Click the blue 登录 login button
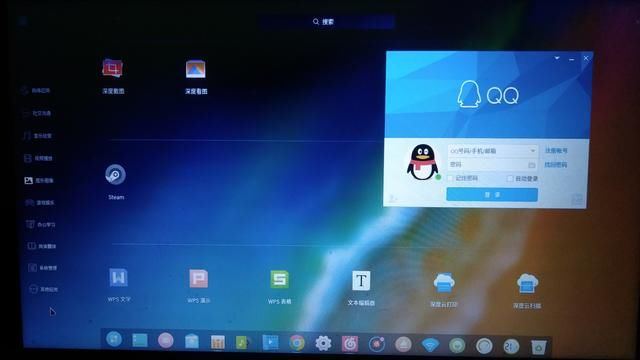This screenshot has width=640, height=360. coord(492,195)
